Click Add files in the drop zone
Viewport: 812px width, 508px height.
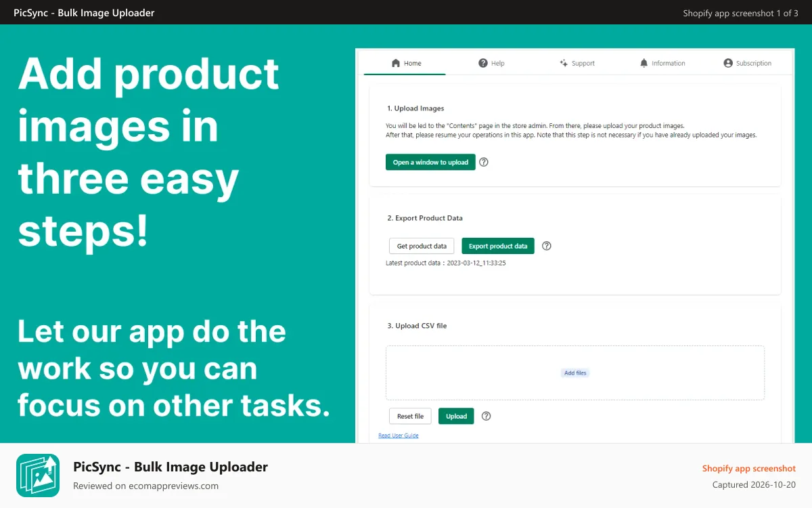point(575,373)
